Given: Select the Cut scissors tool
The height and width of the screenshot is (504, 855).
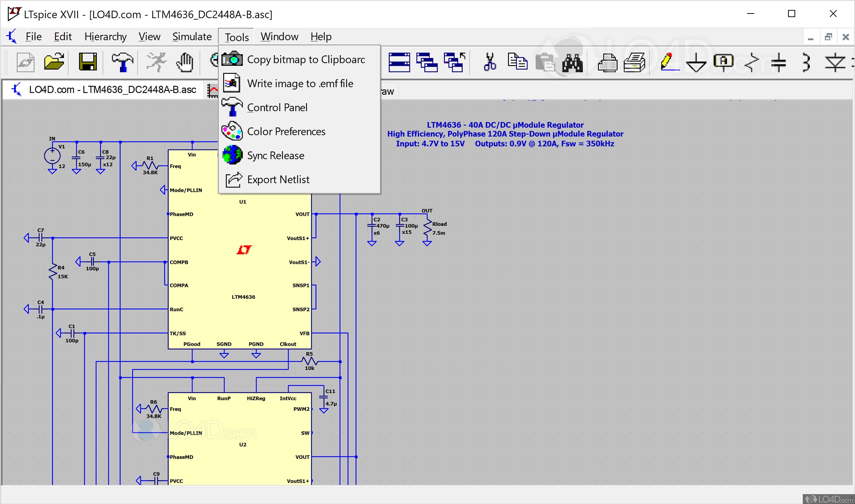Looking at the screenshot, I should click(x=490, y=62).
